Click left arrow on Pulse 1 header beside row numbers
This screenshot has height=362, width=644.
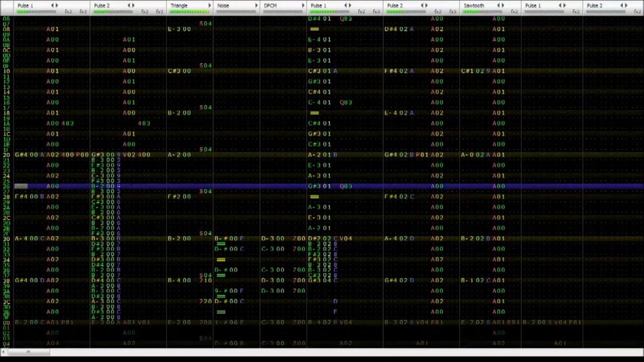coord(52,6)
